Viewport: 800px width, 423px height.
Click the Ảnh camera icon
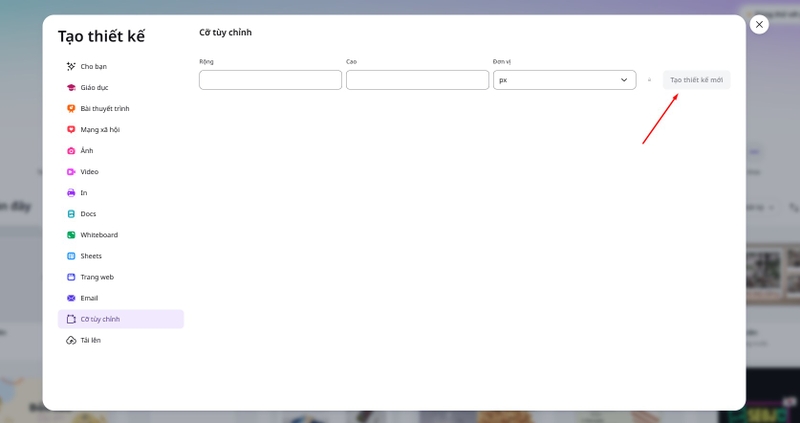71,151
